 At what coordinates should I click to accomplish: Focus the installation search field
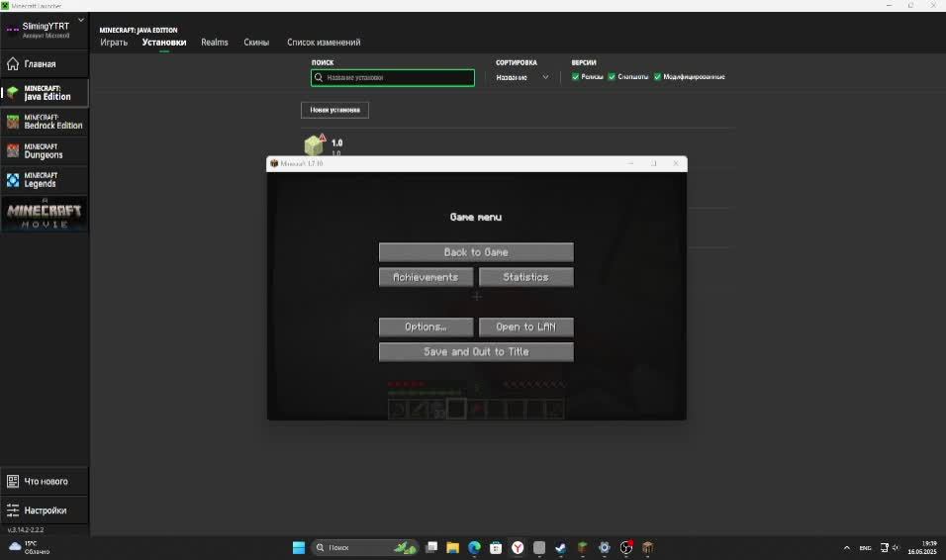(393, 78)
